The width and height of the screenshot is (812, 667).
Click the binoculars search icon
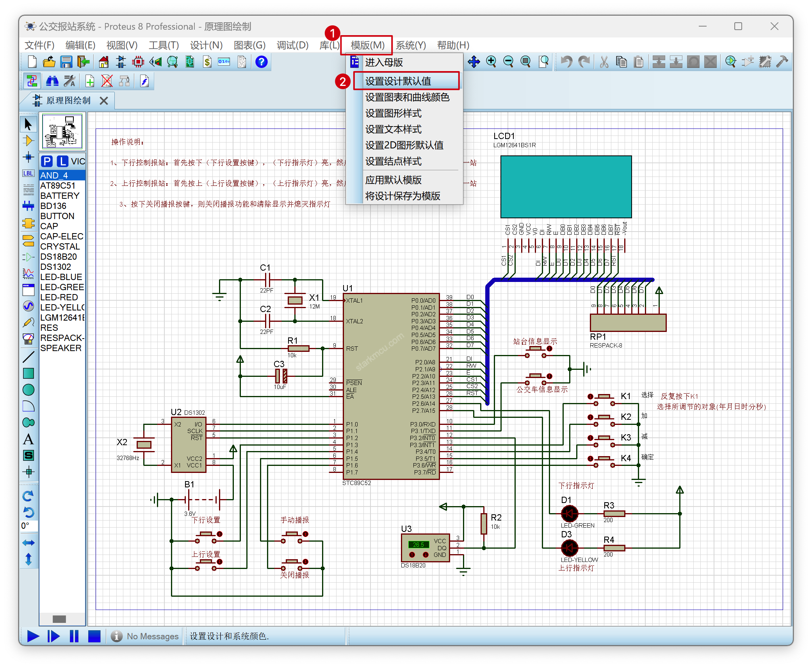tap(52, 81)
